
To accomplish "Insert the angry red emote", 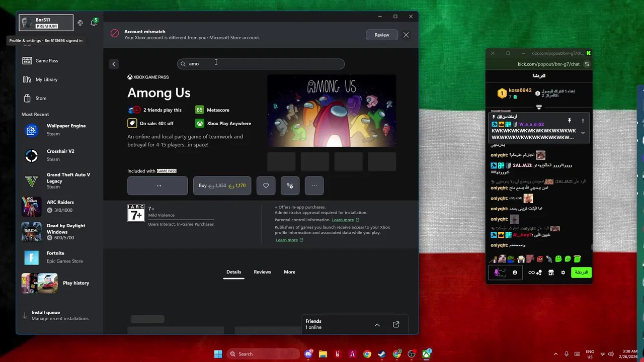I will [x=540, y=259].
